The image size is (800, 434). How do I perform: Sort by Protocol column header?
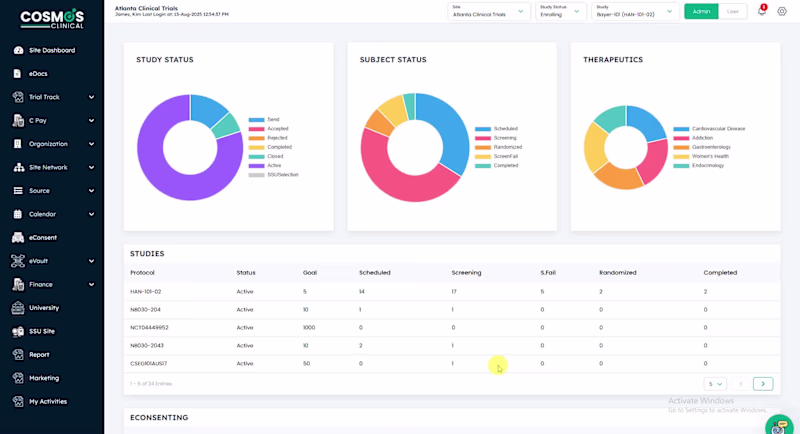[142, 273]
